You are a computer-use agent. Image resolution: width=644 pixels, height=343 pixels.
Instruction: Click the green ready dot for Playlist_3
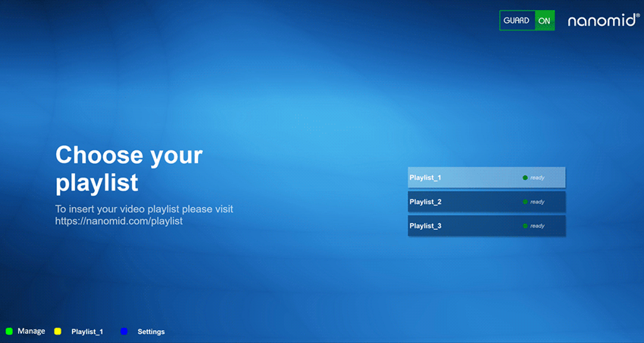coord(525,226)
